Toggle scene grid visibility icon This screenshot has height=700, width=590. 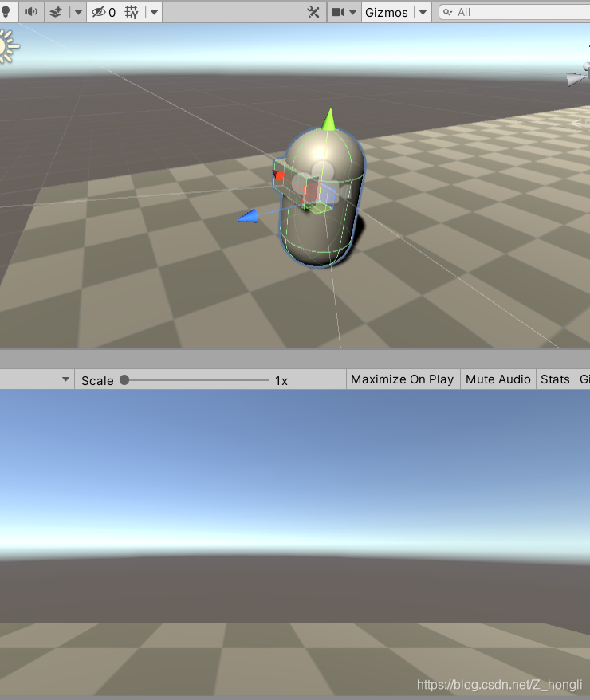pos(132,12)
